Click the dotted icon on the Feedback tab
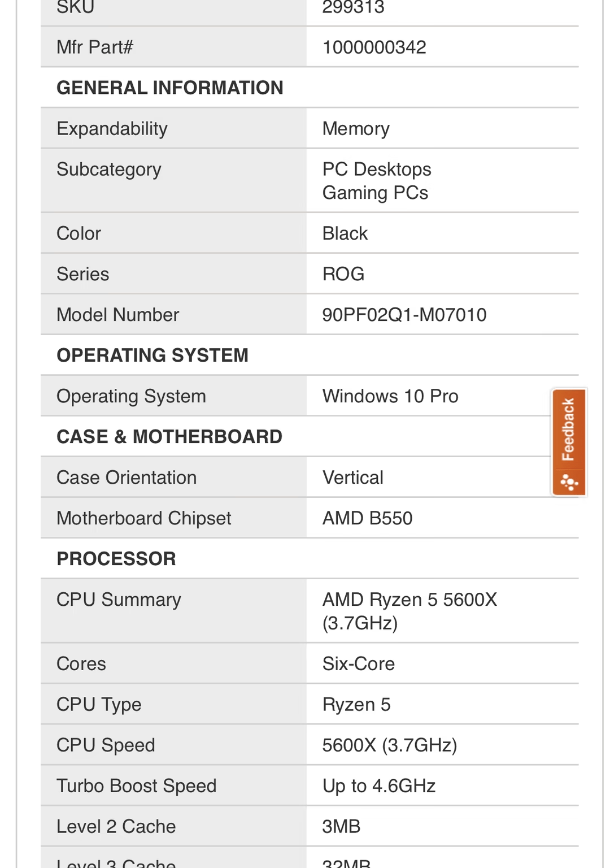The width and height of the screenshot is (610, 868). (x=569, y=483)
